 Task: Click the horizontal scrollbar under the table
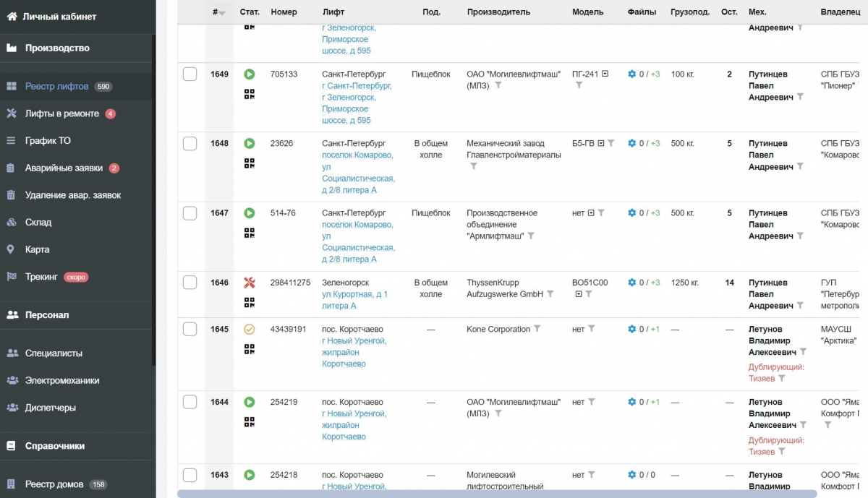tap(497, 494)
